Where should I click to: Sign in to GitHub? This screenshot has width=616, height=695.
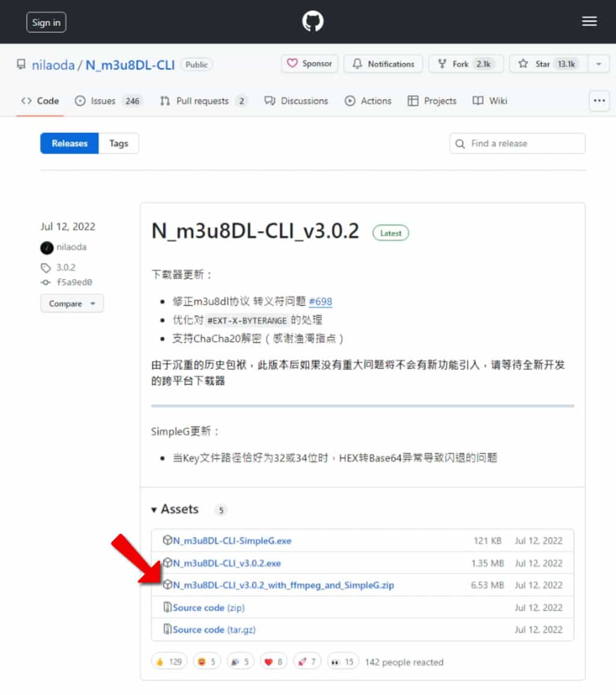click(x=46, y=23)
